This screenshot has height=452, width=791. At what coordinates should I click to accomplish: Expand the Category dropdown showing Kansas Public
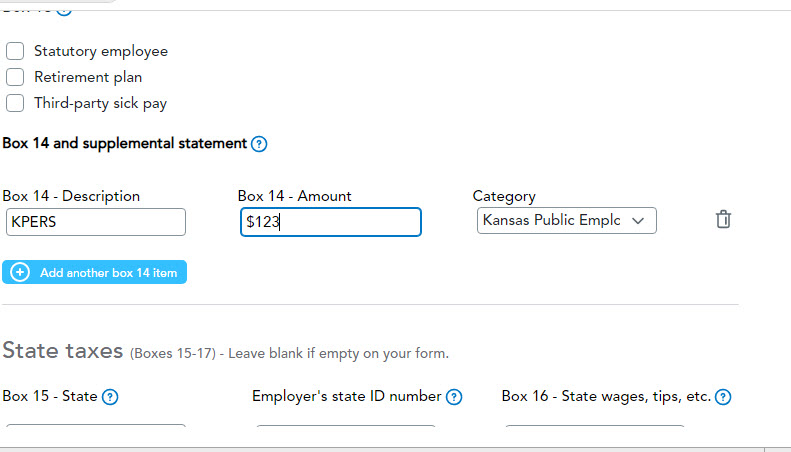pyautogui.click(x=566, y=220)
